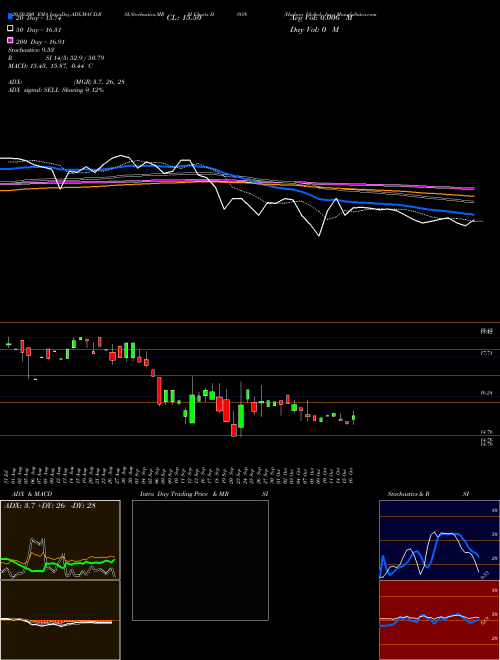The height and width of the screenshot is (660, 500).
Task: Click the 'Stochastics & R SI' panel title
Action: click(x=428, y=494)
